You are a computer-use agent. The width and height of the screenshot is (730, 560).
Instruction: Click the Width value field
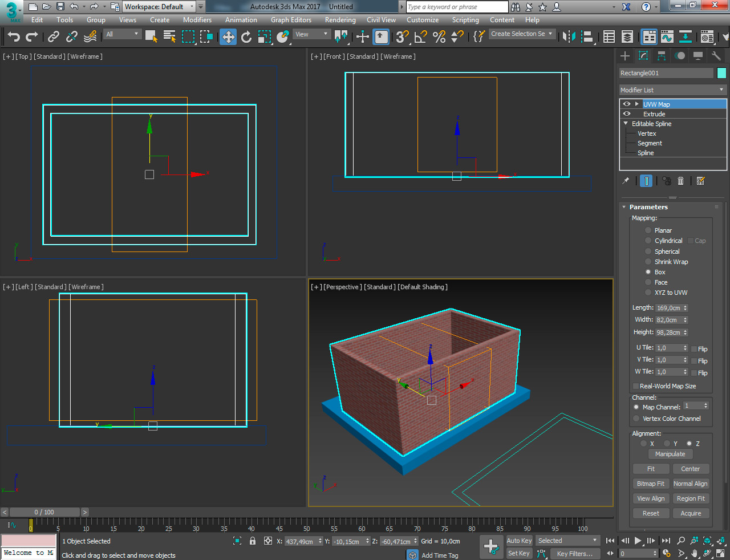pyautogui.click(x=668, y=320)
